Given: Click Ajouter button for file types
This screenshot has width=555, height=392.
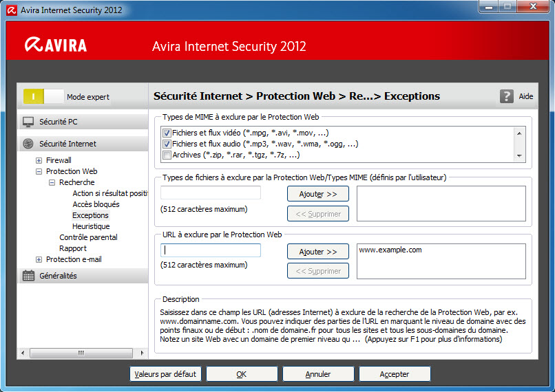Looking at the screenshot, I should [318, 194].
